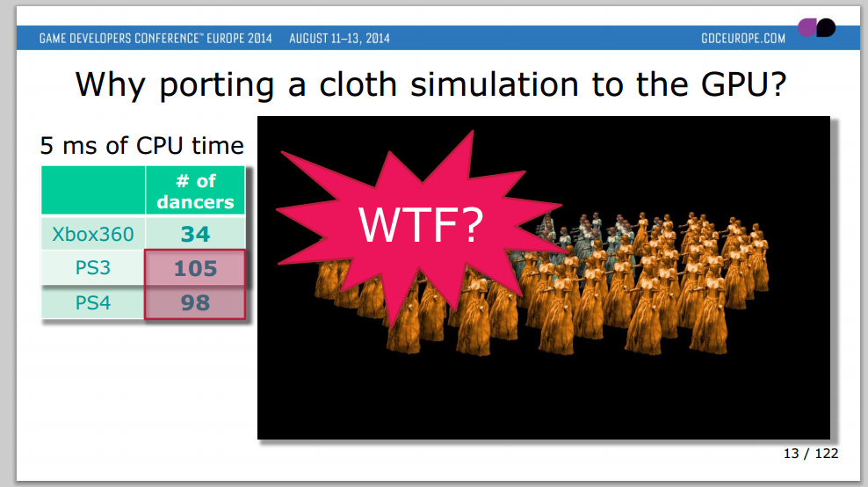
Task: Click the slide number '13 / 122'
Action: point(810,454)
